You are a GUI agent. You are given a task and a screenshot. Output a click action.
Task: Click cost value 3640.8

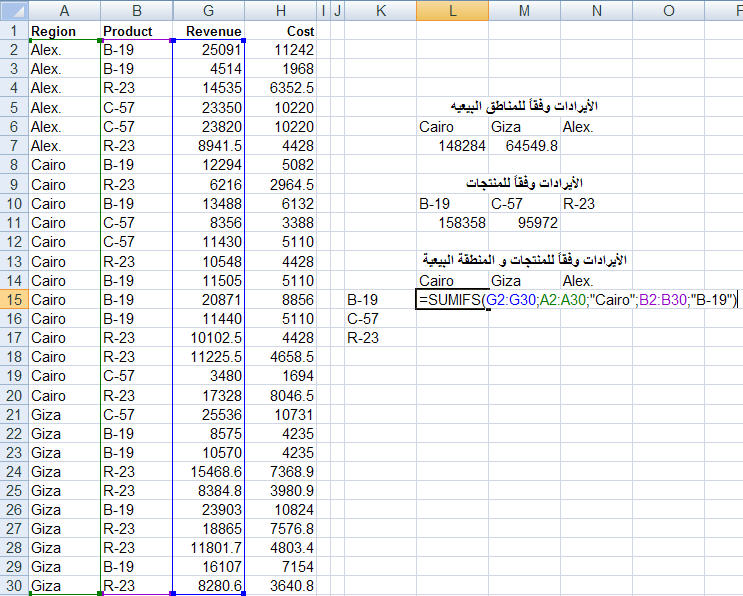point(291,586)
